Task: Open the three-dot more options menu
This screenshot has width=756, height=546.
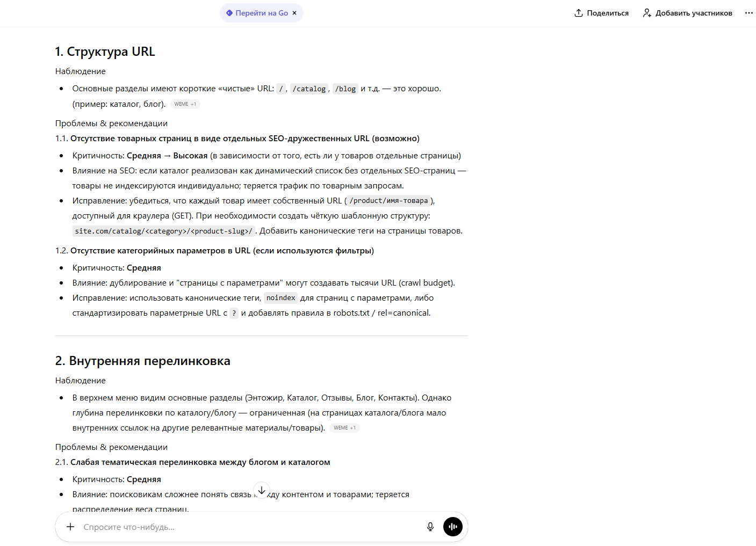Action: [748, 13]
